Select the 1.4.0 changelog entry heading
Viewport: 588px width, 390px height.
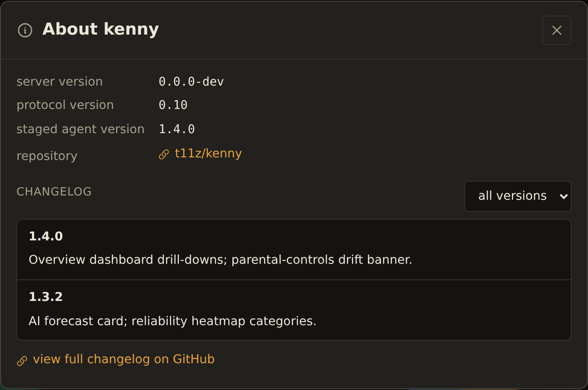tap(46, 236)
